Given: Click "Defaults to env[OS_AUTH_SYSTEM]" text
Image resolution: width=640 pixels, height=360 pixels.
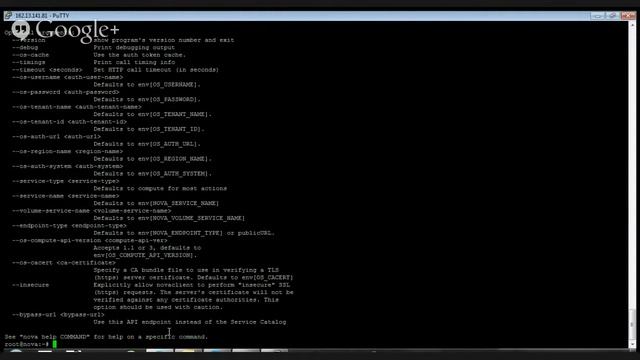Looking at the screenshot, I should coord(153,173).
